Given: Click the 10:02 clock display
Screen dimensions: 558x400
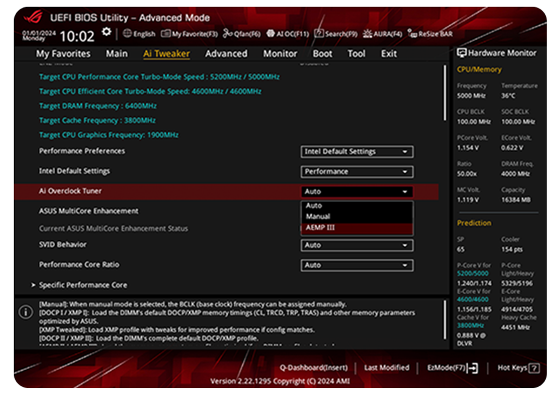Looking at the screenshot, I should click(77, 36).
